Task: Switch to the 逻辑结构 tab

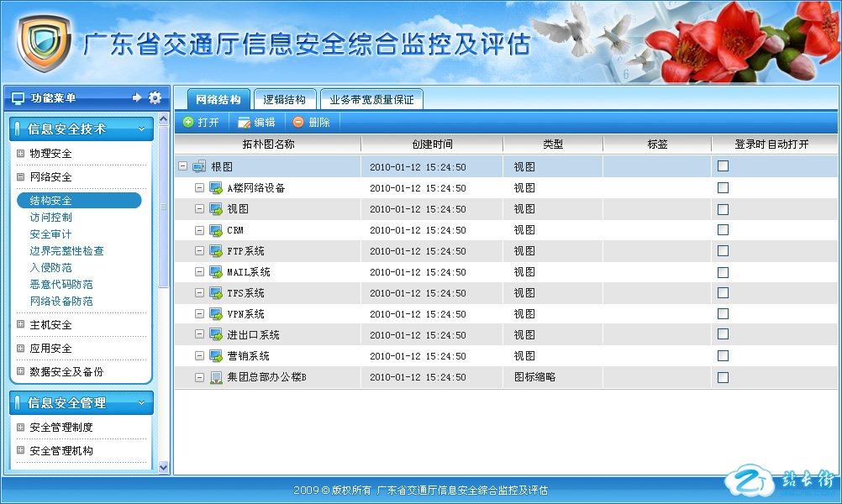Action: point(284,100)
